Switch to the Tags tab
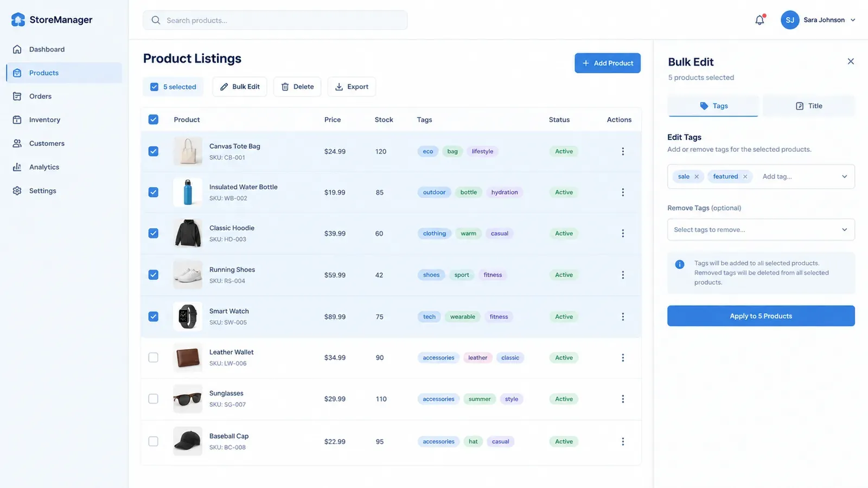This screenshot has width=868, height=488. pyautogui.click(x=713, y=106)
